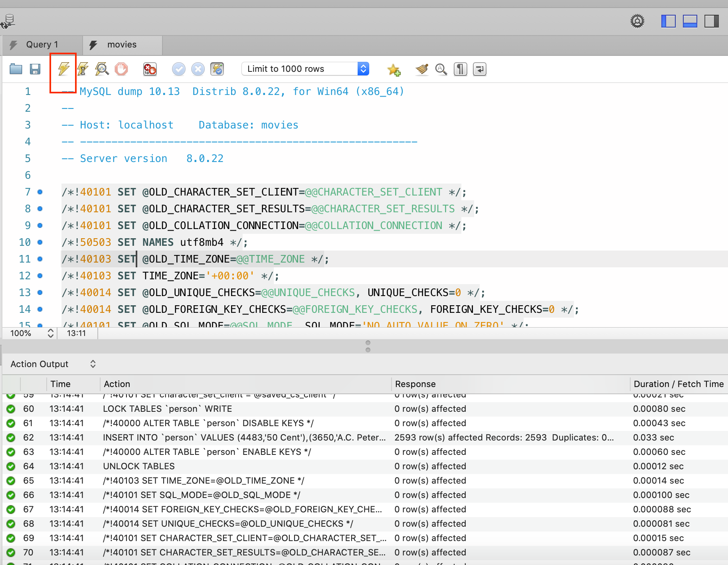Select output row 64 UNLOCK TABLES
Viewport: 728px width, 565px height.
(365, 466)
